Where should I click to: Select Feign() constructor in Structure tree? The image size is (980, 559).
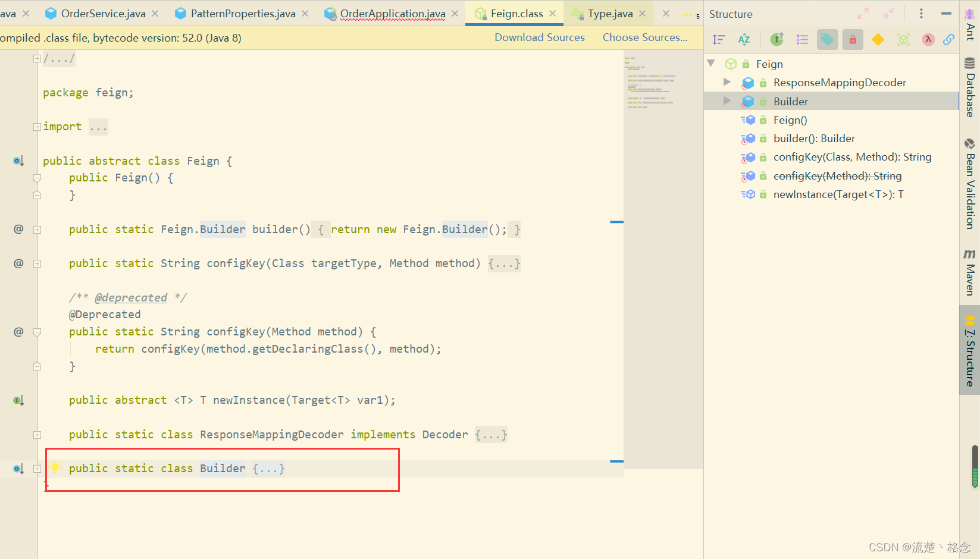(790, 120)
